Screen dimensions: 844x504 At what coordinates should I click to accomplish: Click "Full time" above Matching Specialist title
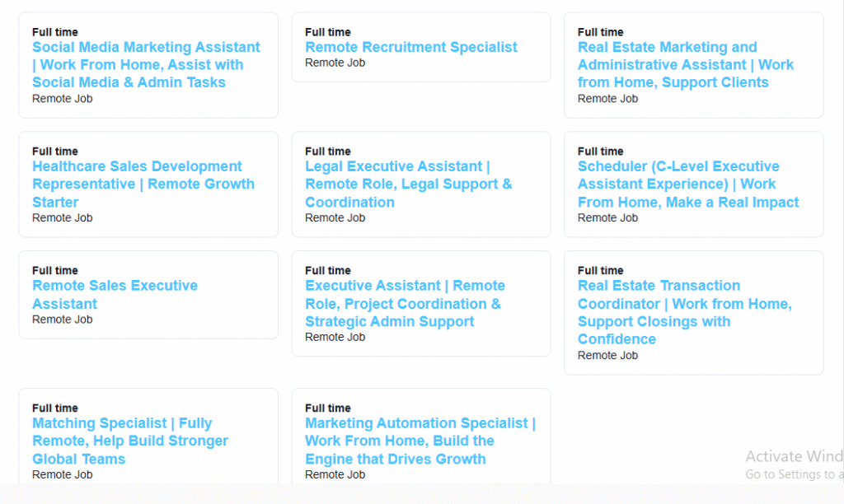(x=55, y=408)
